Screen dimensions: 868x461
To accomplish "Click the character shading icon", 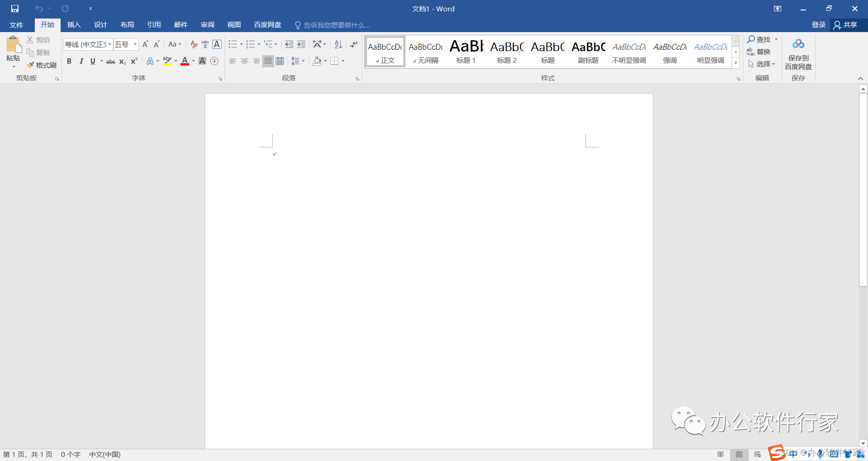I will coord(203,61).
